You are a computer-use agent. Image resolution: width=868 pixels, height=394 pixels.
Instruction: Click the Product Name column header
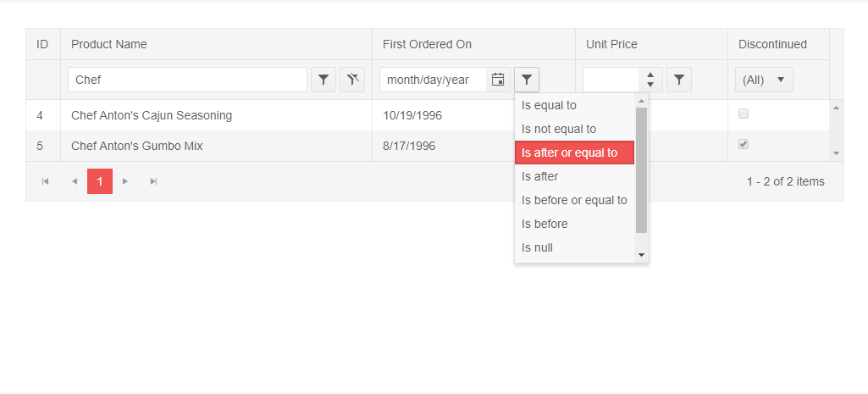point(109,44)
